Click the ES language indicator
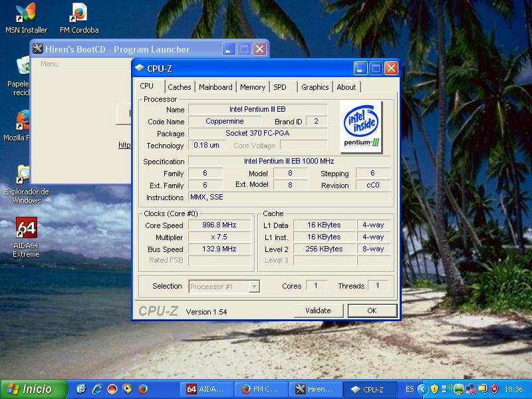 [410, 389]
